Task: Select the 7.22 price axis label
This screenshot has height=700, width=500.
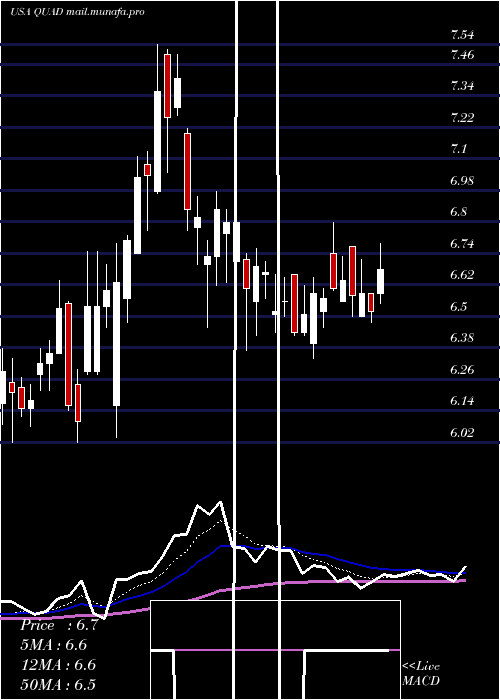Action: [x=462, y=118]
